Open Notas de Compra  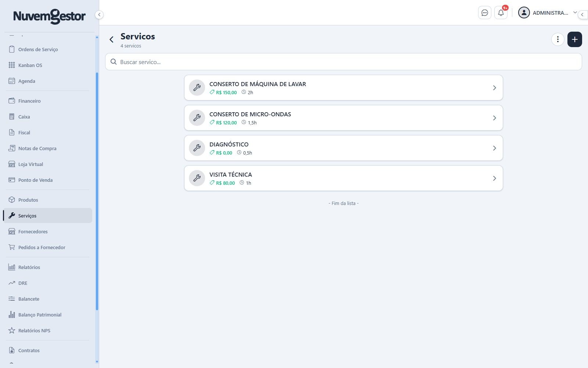click(48, 148)
